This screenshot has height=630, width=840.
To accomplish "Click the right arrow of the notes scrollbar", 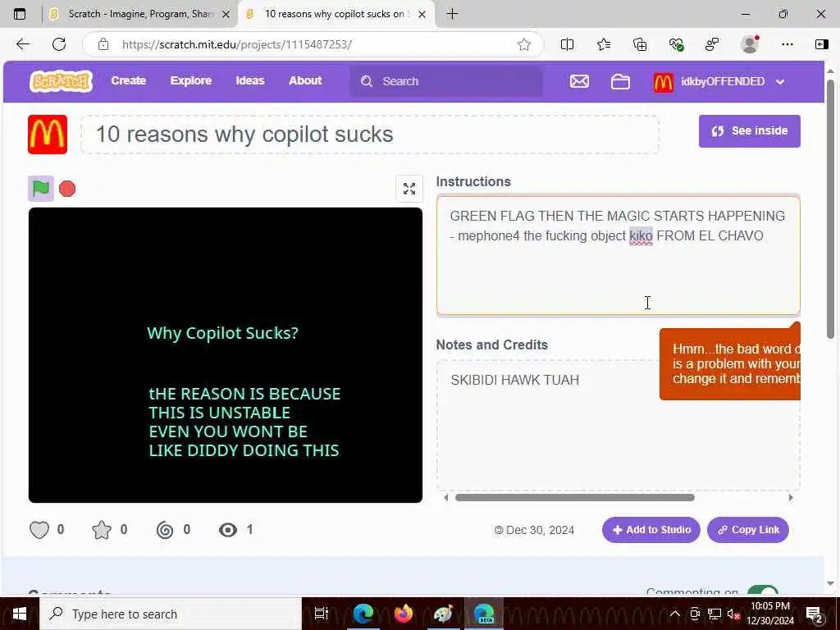I will point(791,498).
